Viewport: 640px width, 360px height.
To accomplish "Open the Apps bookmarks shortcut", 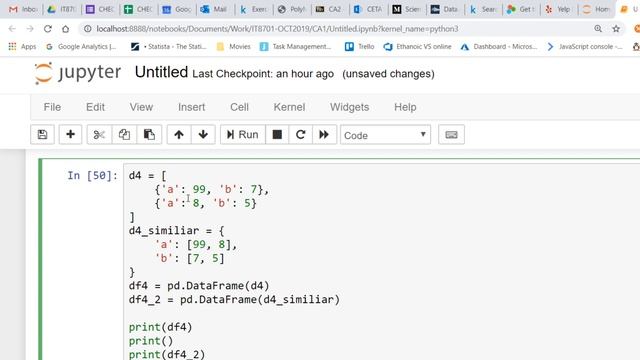I will point(22,47).
